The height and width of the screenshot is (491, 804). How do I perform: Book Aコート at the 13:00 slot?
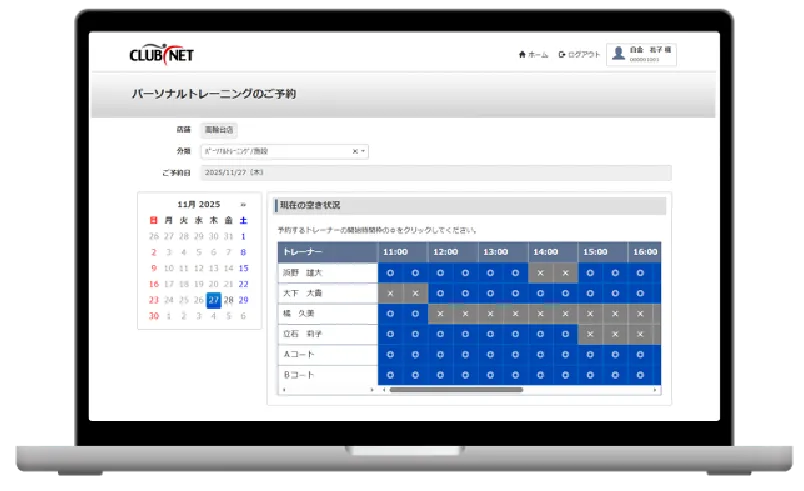click(x=490, y=355)
